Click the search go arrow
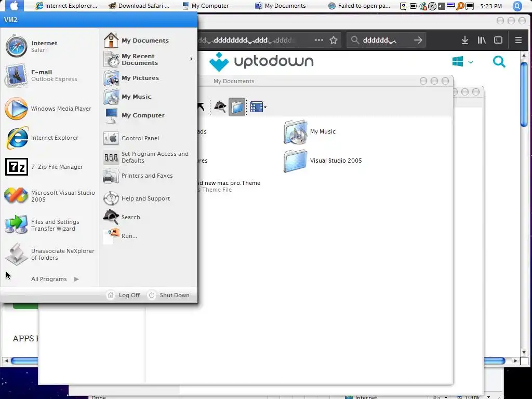 pyautogui.click(x=418, y=40)
